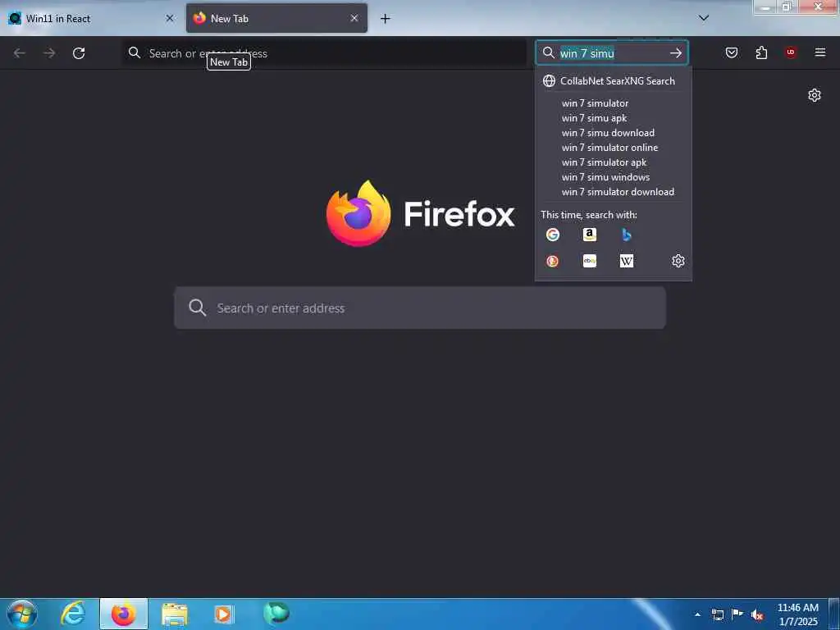The image size is (840, 630).
Task: Search this time with Amazon
Action: 589,234
